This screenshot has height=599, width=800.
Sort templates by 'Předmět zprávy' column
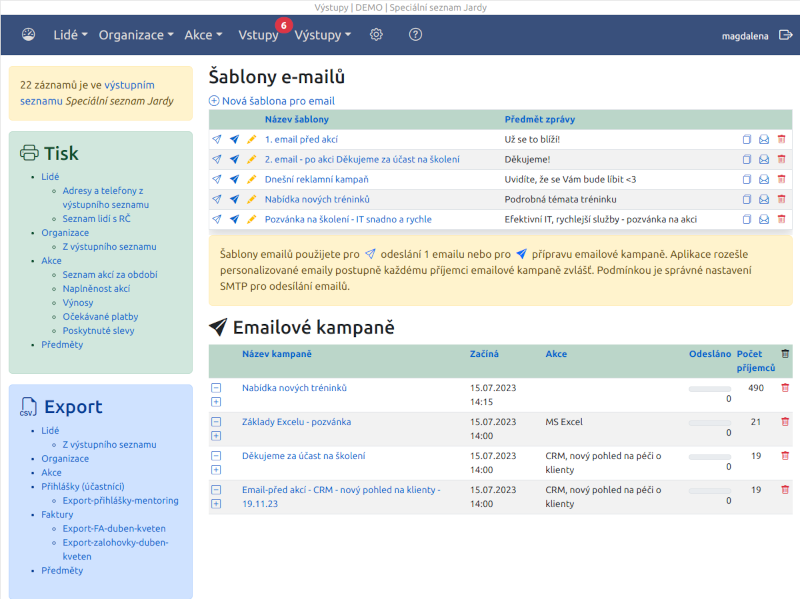pyautogui.click(x=540, y=119)
